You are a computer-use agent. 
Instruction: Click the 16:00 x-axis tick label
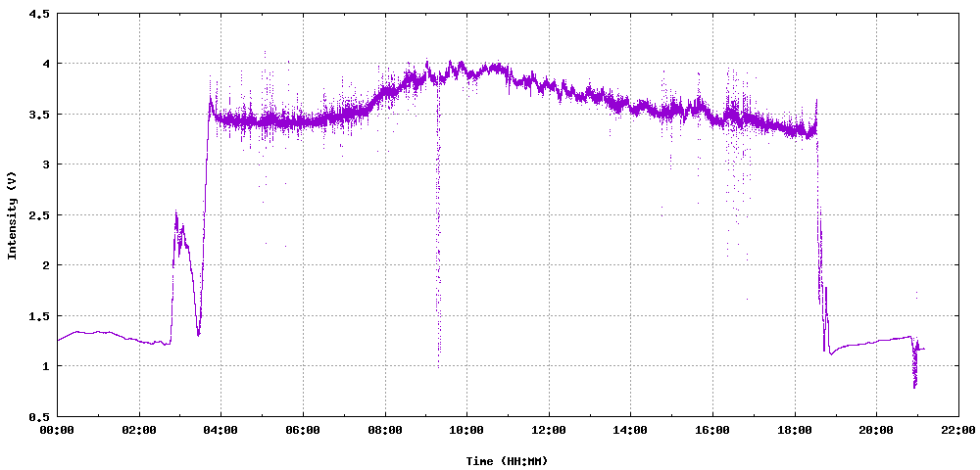pos(712,430)
